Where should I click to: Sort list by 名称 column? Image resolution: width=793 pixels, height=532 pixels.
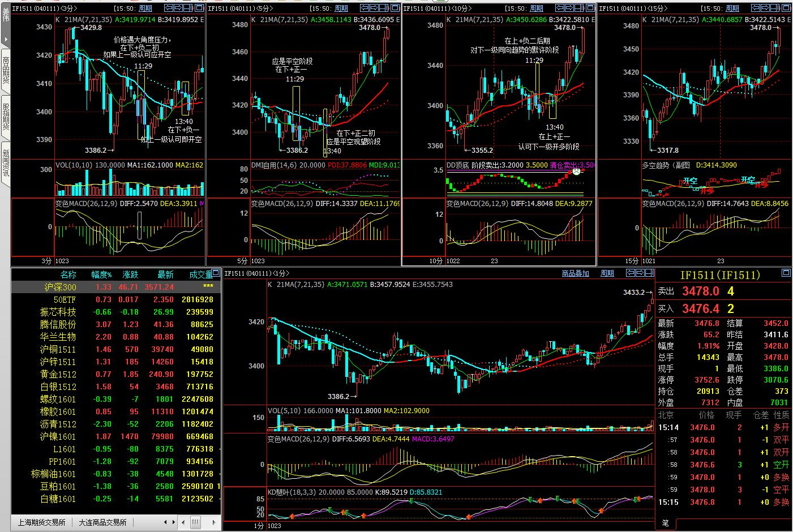coord(68,274)
